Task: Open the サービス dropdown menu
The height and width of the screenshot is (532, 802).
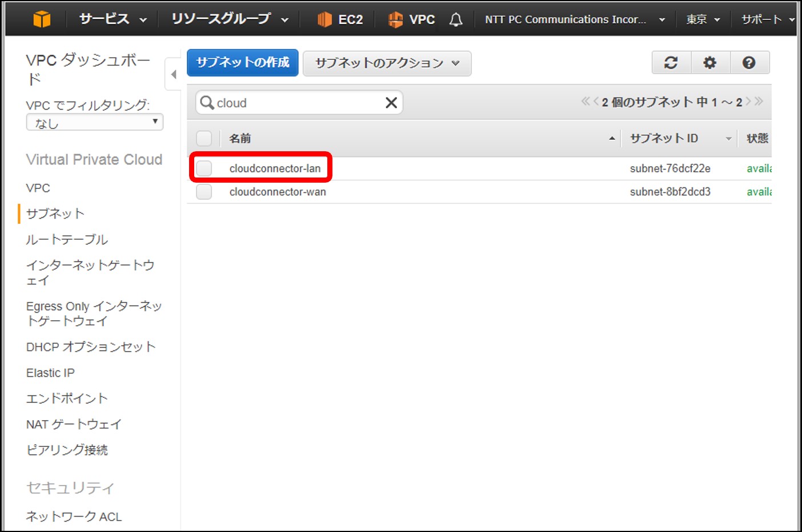Action: (113, 19)
